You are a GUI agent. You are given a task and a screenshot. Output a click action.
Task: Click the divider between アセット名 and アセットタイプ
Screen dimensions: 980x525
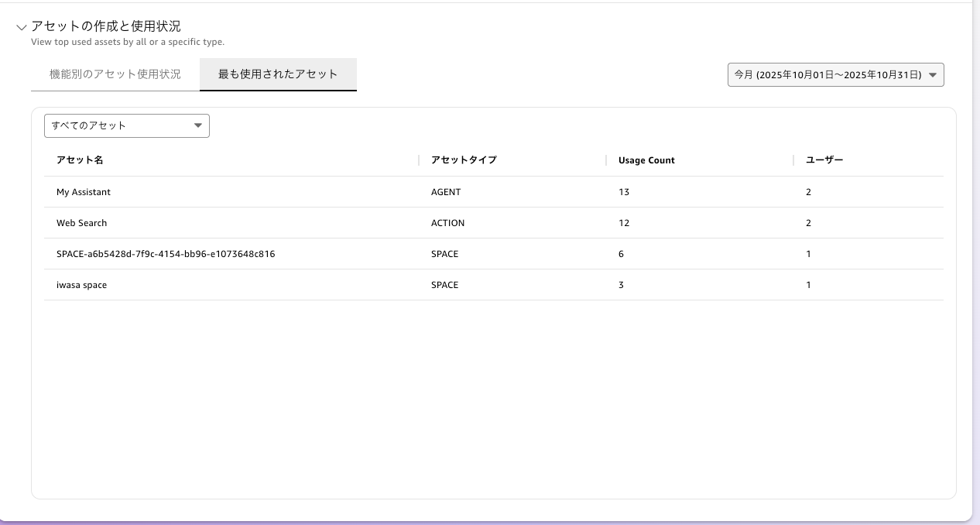click(x=419, y=160)
